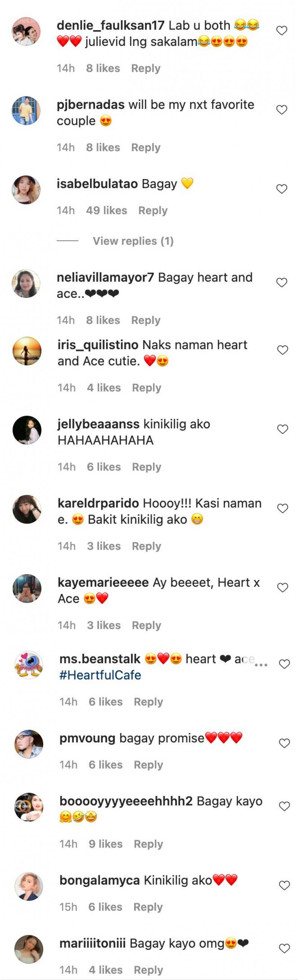Tap the heart beside kareldrparido's comment
Screen dimensions: 298x980
point(282,508)
